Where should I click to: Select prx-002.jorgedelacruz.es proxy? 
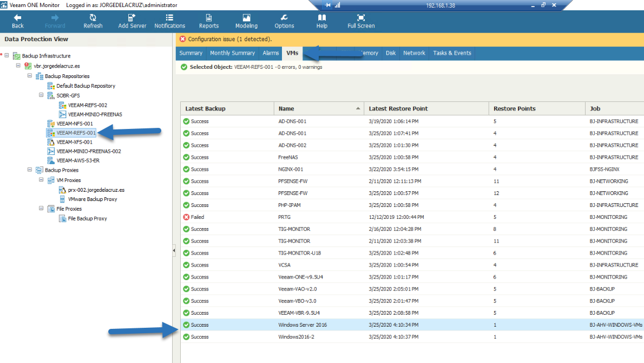tap(96, 190)
